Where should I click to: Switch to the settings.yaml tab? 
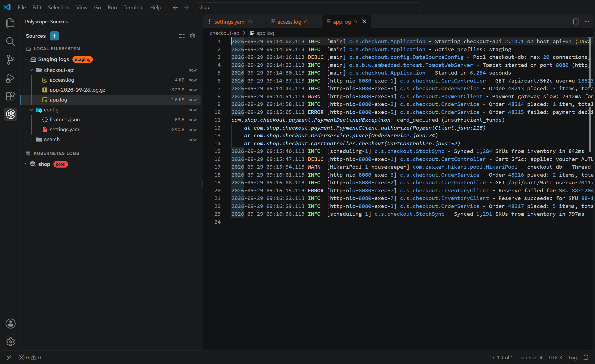(x=231, y=22)
